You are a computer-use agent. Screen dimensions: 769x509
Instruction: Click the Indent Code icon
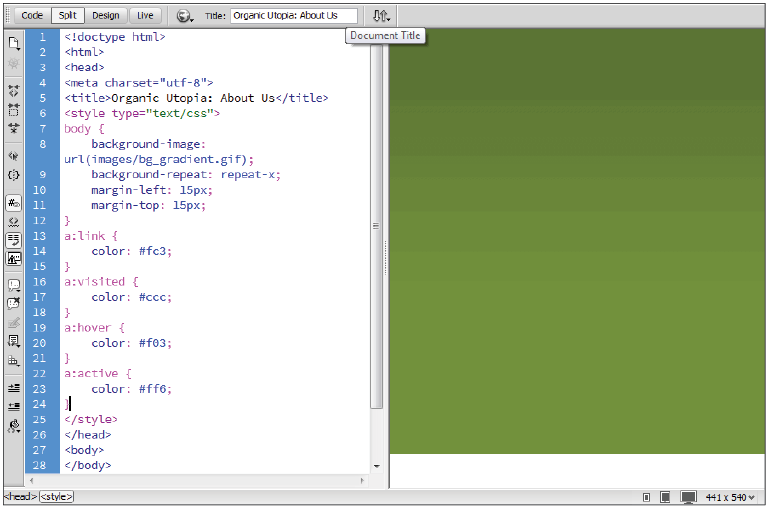point(14,387)
